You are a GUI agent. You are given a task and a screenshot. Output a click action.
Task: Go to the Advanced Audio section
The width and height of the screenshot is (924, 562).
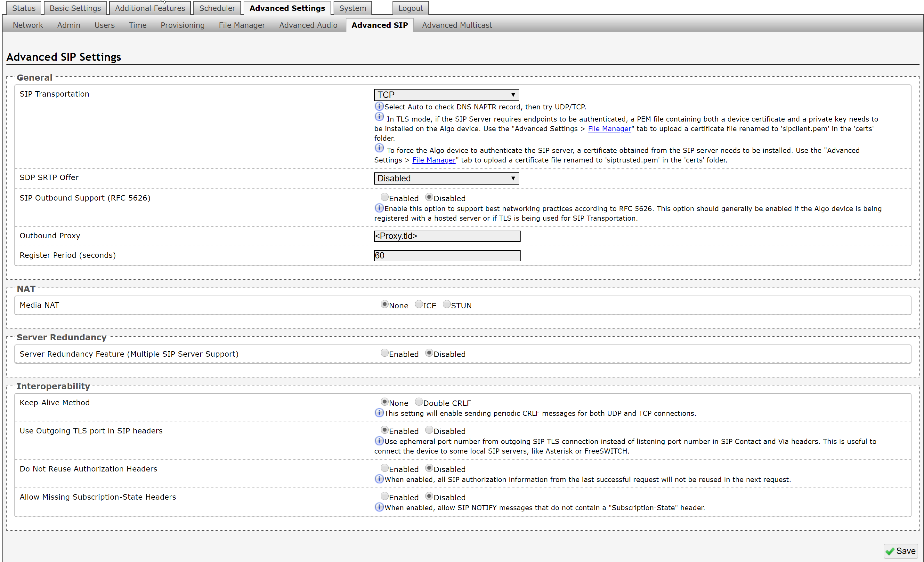(308, 25)
